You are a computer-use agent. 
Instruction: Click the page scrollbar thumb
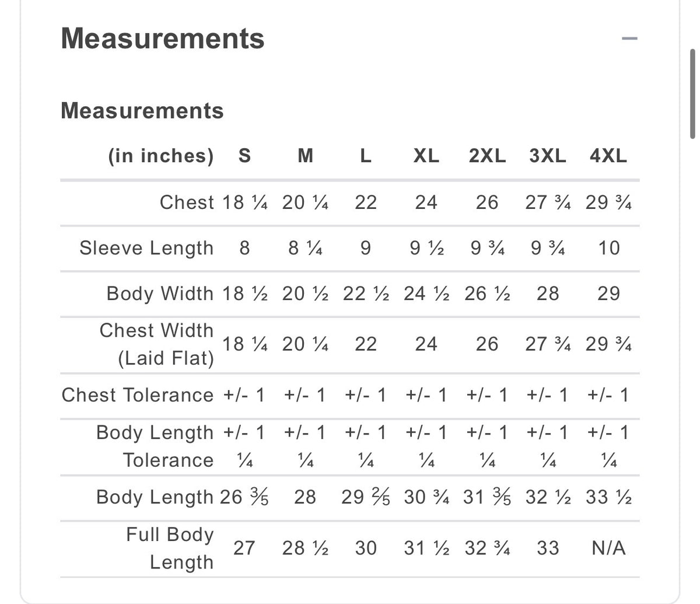(692, 93)
